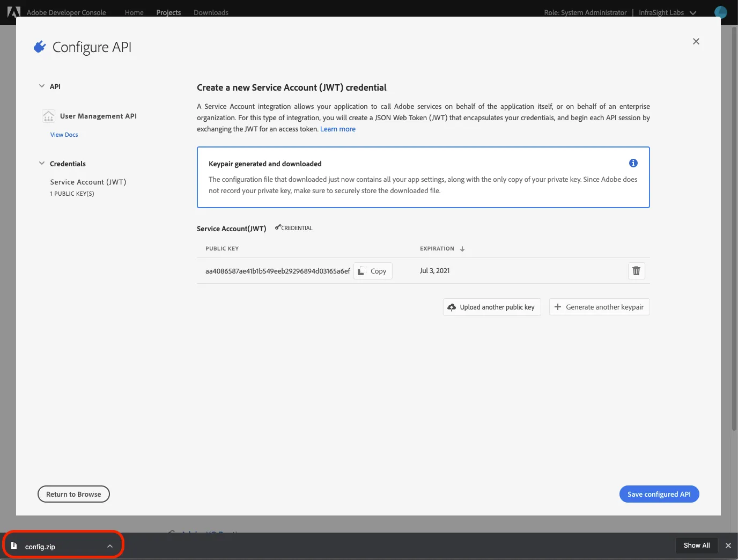
Task: Dismiss the downloads bar
Action: (x=728, y=546)
